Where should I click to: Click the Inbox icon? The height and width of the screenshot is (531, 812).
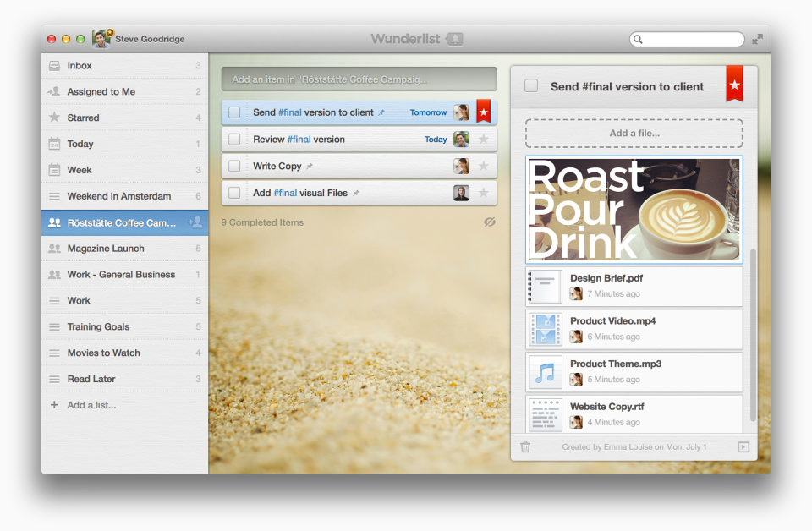click(x=52, y=65)
